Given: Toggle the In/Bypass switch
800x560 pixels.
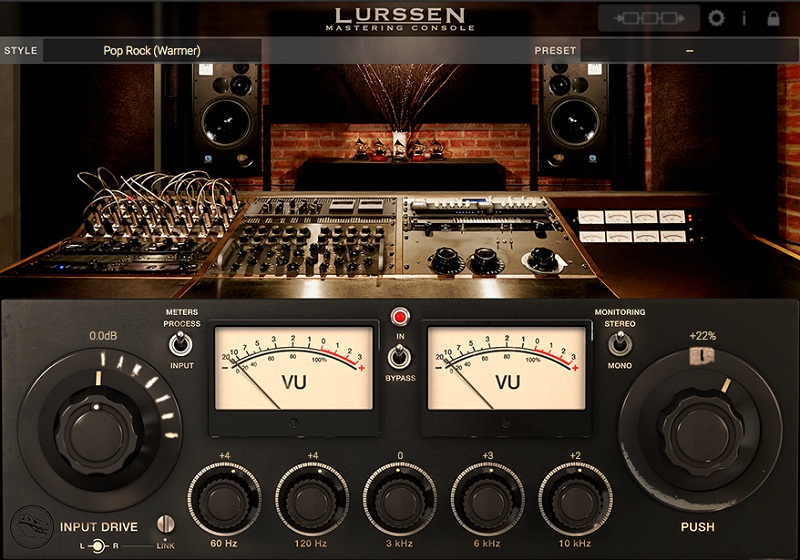Looking at the screenshot, I should 399,357.
